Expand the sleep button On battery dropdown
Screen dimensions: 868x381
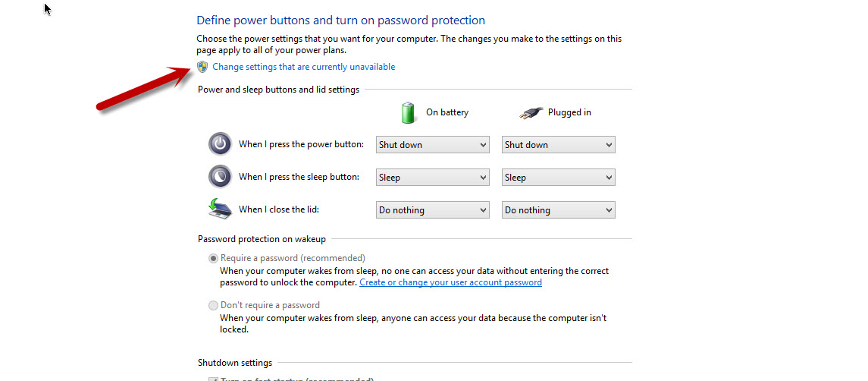click(x=432, y=178)
